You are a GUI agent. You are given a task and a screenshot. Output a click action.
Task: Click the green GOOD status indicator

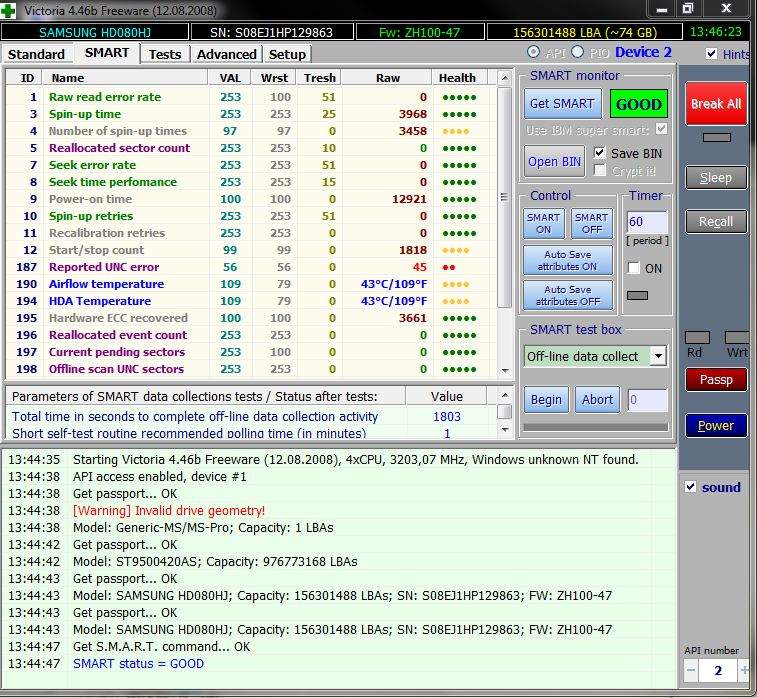pyautogui.click(x=638, y=104)
